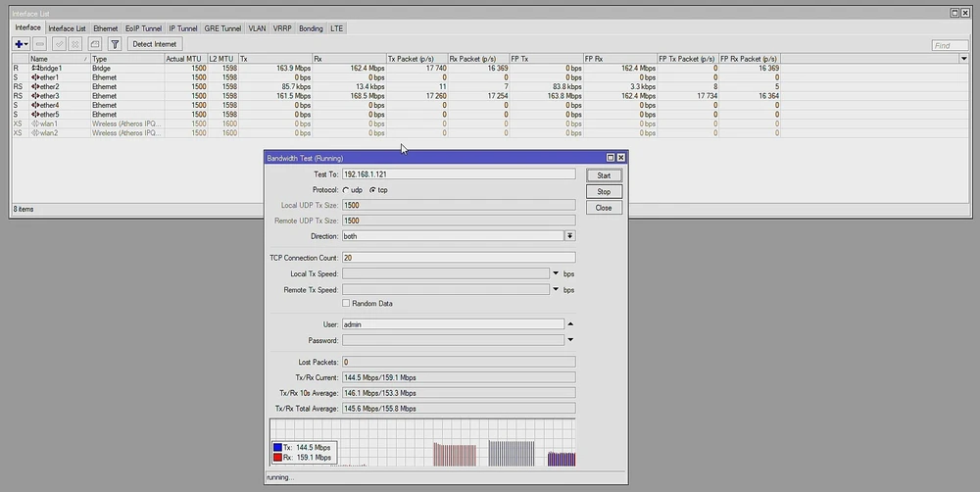Expand the Local Tx Speed field arrow
Screen dimensions: 980x492
[x=556, y=273]
